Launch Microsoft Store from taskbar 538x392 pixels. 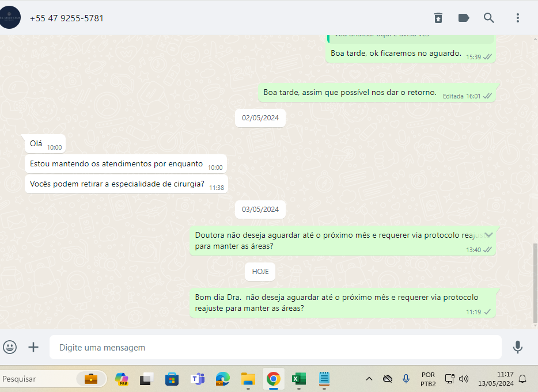(172, 379)
